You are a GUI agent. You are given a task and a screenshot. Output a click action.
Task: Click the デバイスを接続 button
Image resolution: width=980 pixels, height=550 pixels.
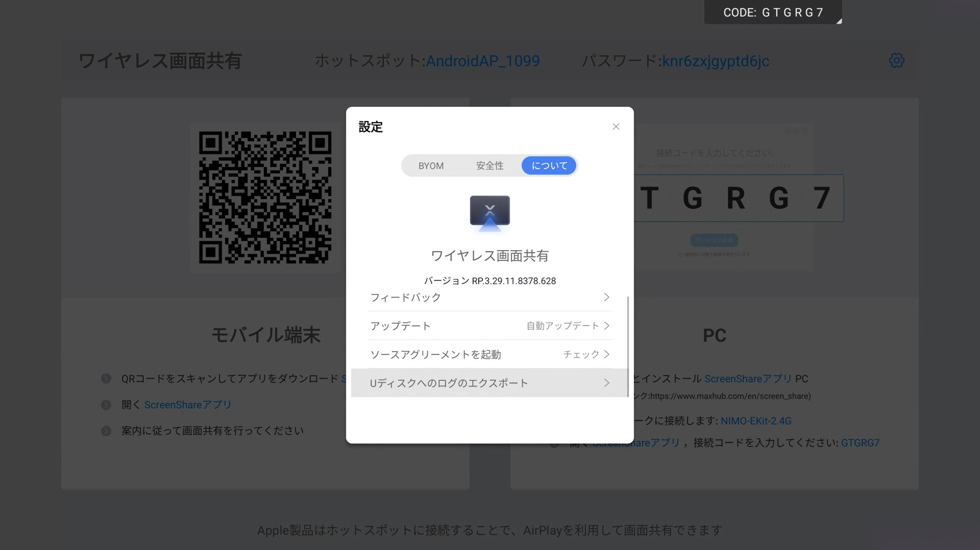point(714,240)
